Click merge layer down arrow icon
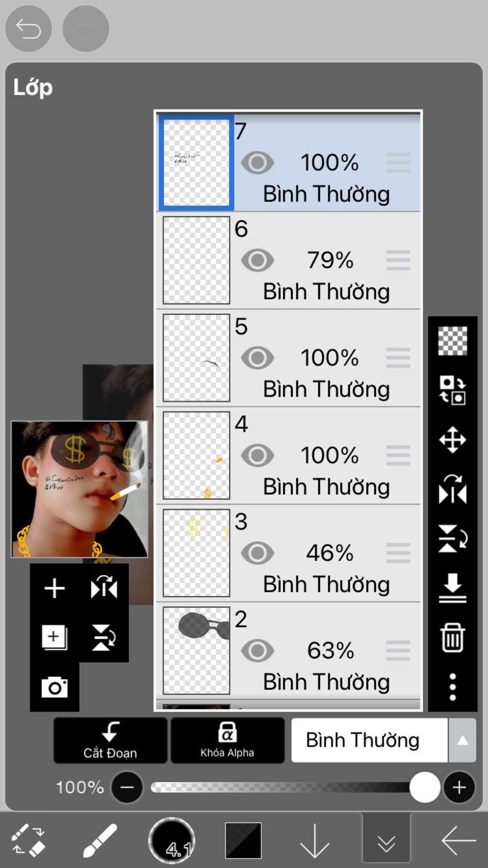 [x=452, y=588]
